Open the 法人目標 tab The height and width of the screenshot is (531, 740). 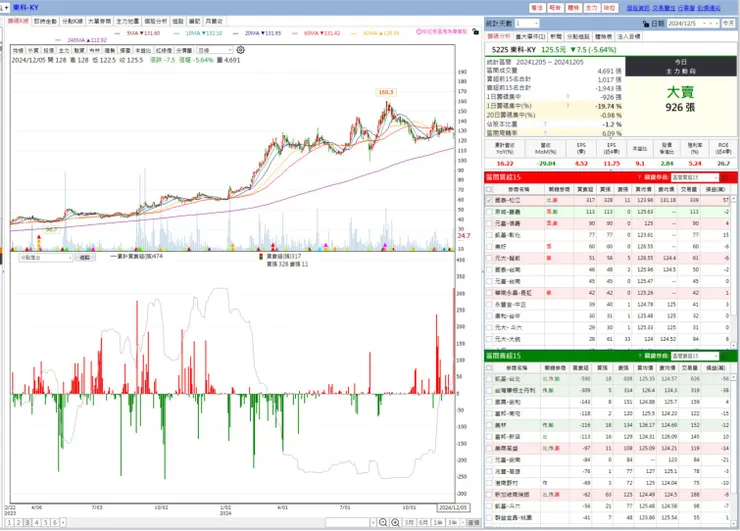click(629, 36)
